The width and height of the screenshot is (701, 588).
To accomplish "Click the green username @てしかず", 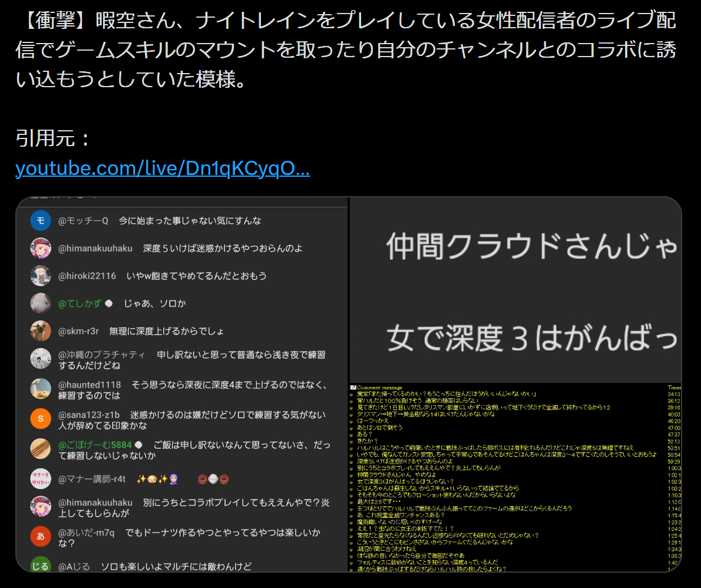I will pyautogui.click(x=81, y=303).
